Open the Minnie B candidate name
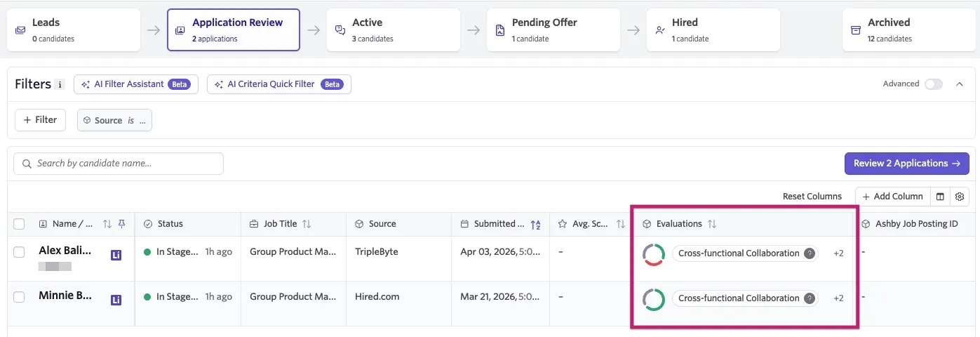Image resolution: width=980 pixels, height=337 pixels. point(65,296)
